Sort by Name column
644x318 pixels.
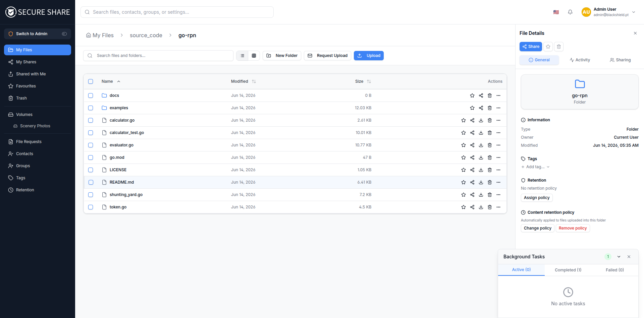[x=111, y=81]
